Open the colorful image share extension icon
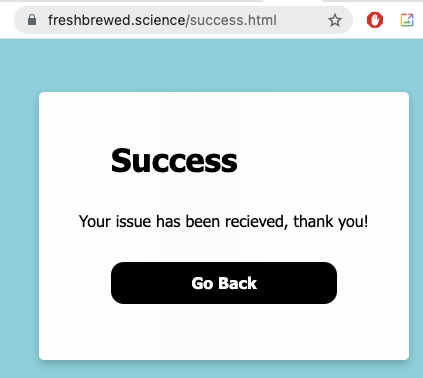This screenshot has width=423, height=378. 407,20
